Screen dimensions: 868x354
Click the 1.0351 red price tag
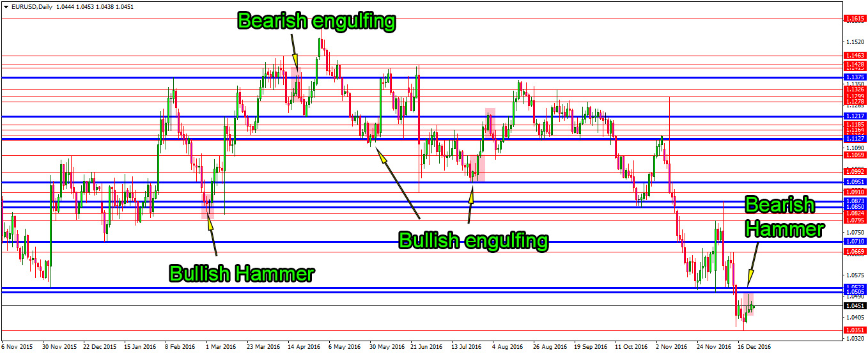[855, 330]
